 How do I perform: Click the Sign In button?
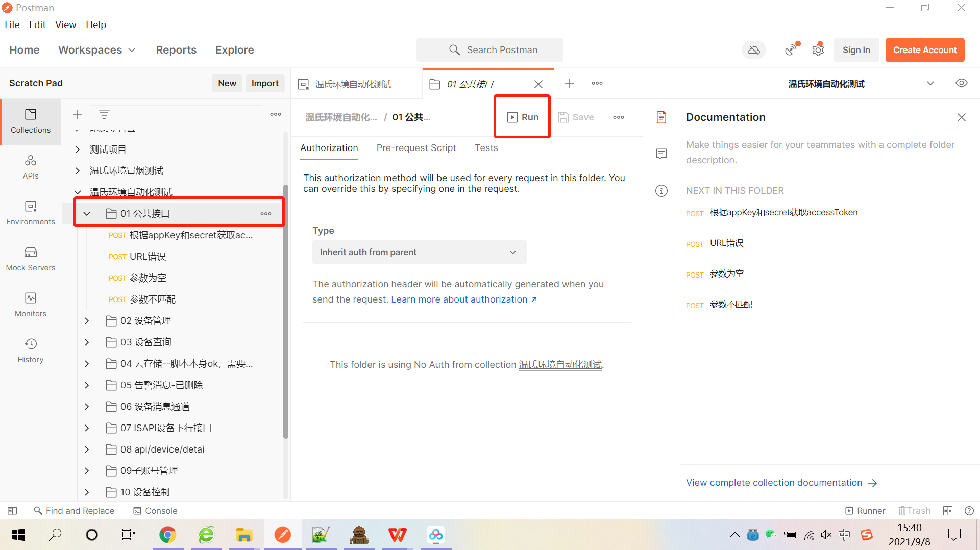click(856, 50)
